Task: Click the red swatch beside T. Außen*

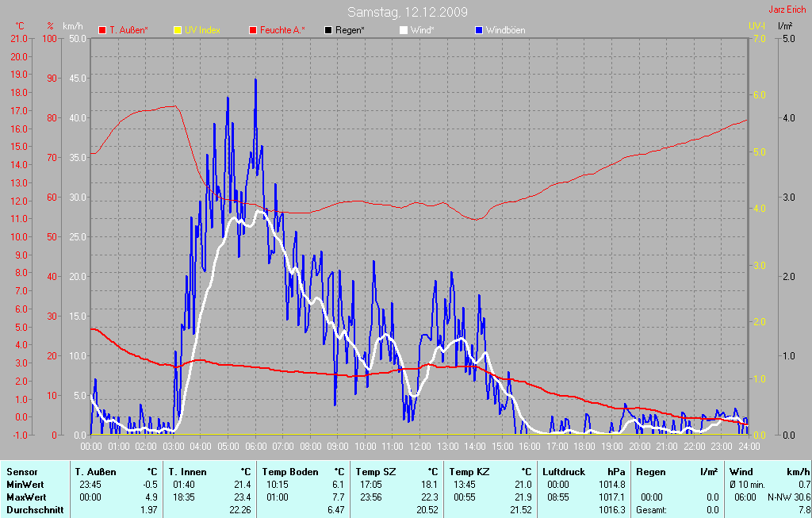Action: tap(102, 30)
